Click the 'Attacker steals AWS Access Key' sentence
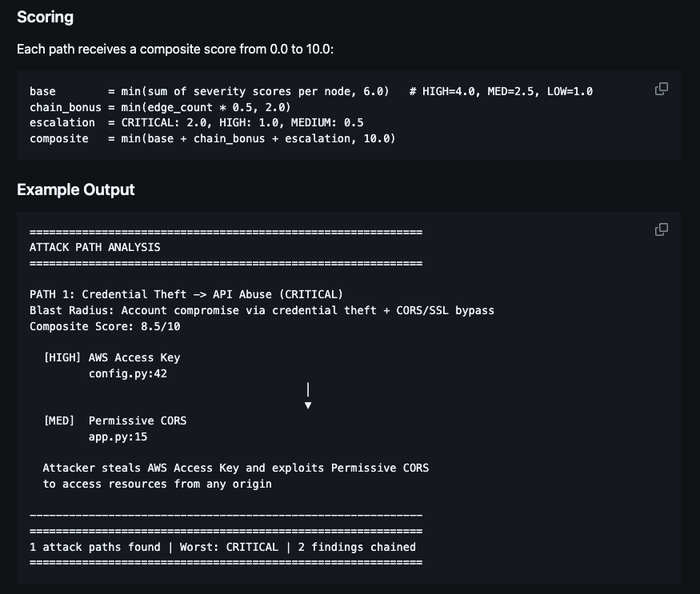 click(236, 468)
